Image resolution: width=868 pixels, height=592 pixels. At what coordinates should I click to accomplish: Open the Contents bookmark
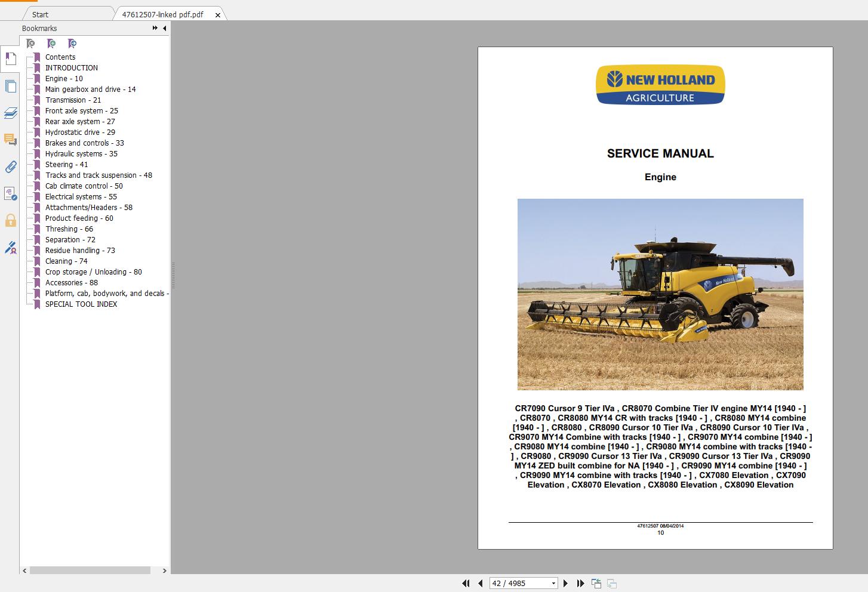point(60,57)
